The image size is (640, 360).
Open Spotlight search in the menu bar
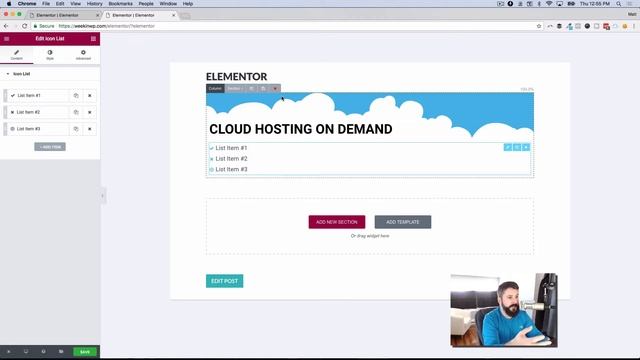point(619,4)
